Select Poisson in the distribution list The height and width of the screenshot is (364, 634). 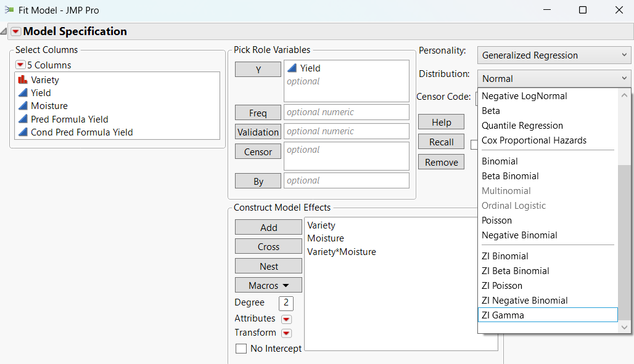497,220
